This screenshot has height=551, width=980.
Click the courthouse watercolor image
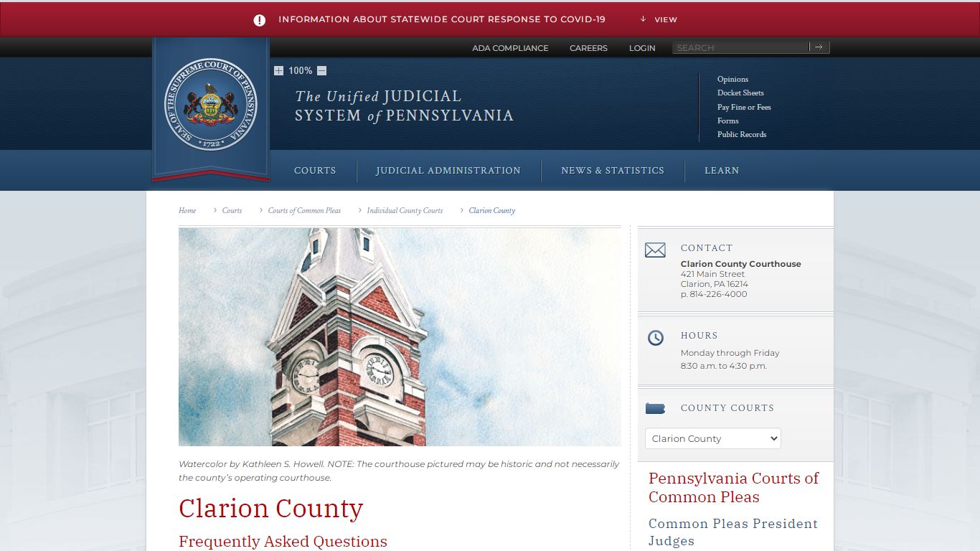point(400,337)
